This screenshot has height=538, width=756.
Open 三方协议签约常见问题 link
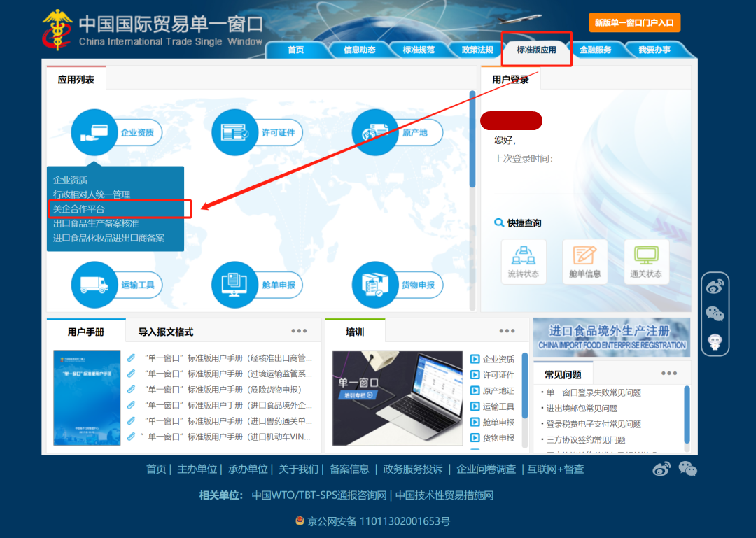click(x=586, y=439)
